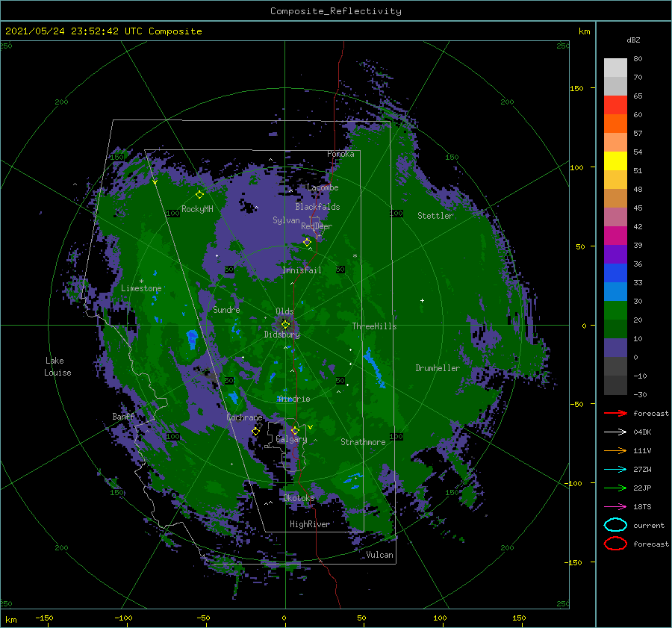This screenshot has height=628, width=672.
Task: Select the magenta 39 dBZ swatch
Action: (x=615, y=236)
